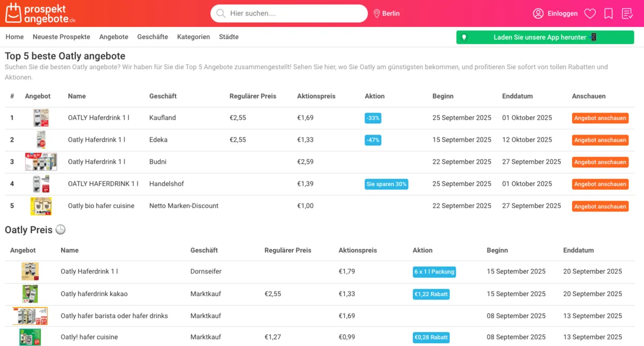Screen dimensions: 644x346
Task: Click the prospektangebote.de logo
Action: [x=40, y=13]
